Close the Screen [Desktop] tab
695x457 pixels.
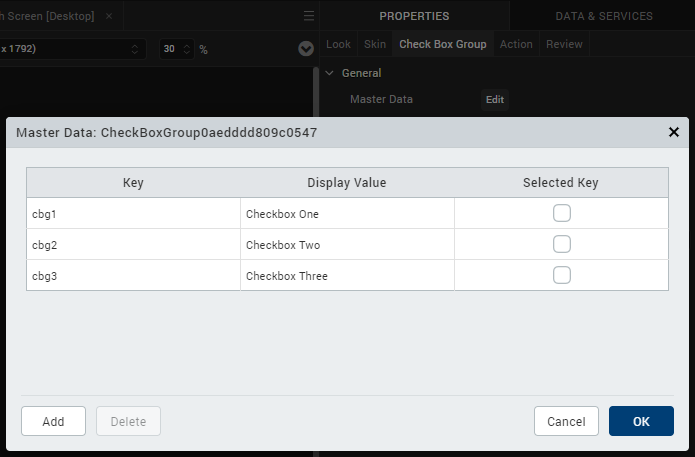click(109, 16)
